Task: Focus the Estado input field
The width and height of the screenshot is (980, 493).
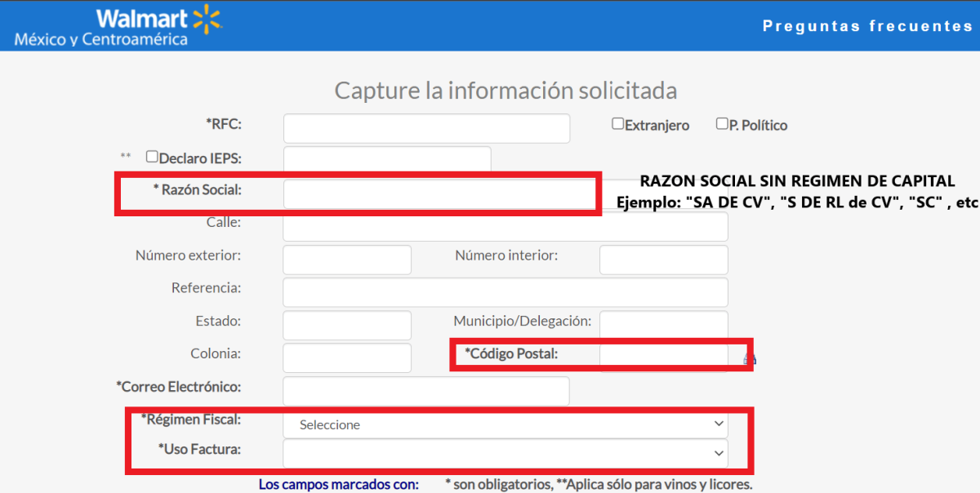Action: pos(347,325)
